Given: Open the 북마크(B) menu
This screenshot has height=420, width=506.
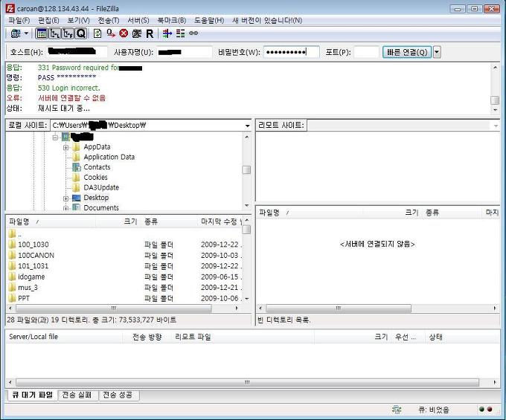Looking at the screenshot, I should point(172,20).
